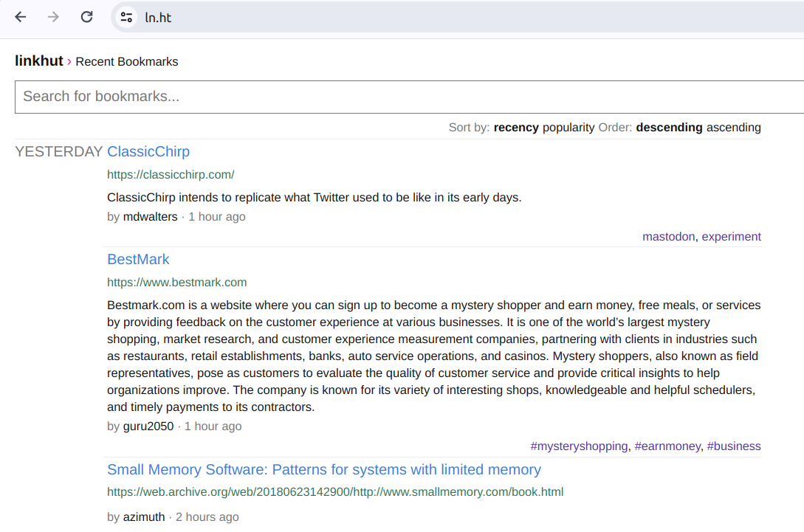
Task: Visit the web.archive.org smallmemory URL
Action: 335,492
